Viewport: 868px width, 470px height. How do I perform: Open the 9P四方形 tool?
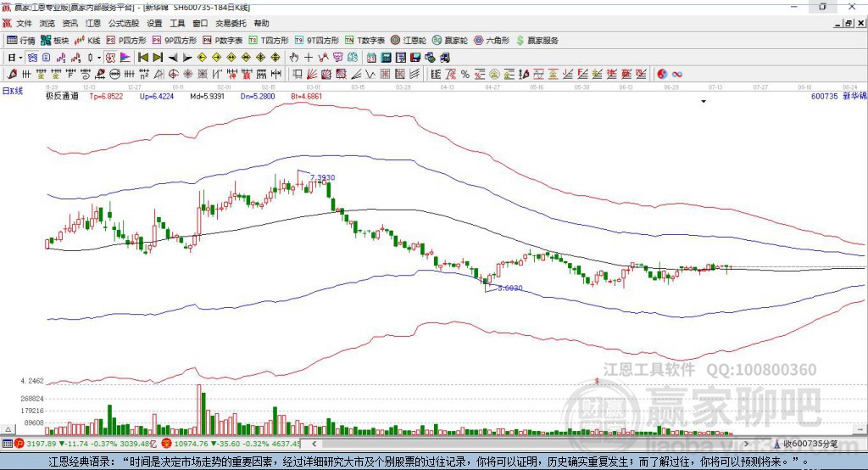175,41
